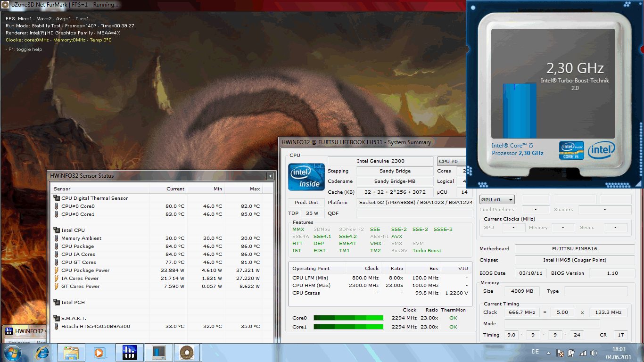
Task: Click the round intel logo in the gadget
Action: pyautogui.click(x=602, y=150)
